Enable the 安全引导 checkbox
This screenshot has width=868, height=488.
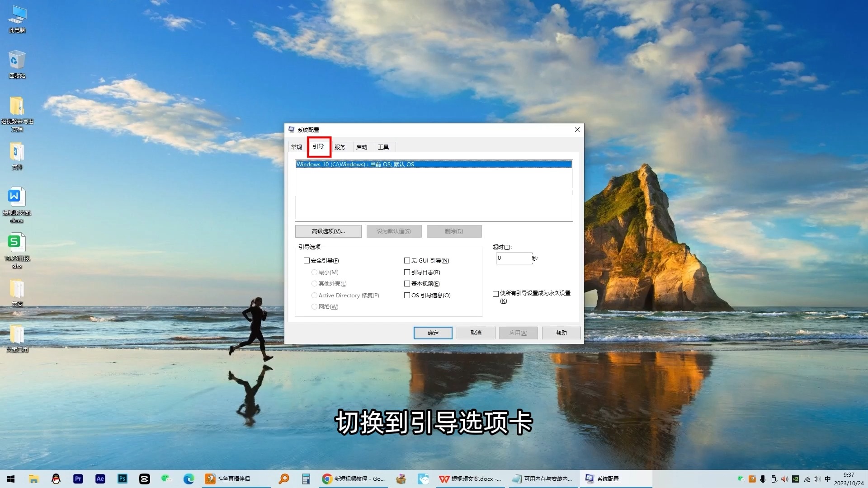tap(307, 260)
